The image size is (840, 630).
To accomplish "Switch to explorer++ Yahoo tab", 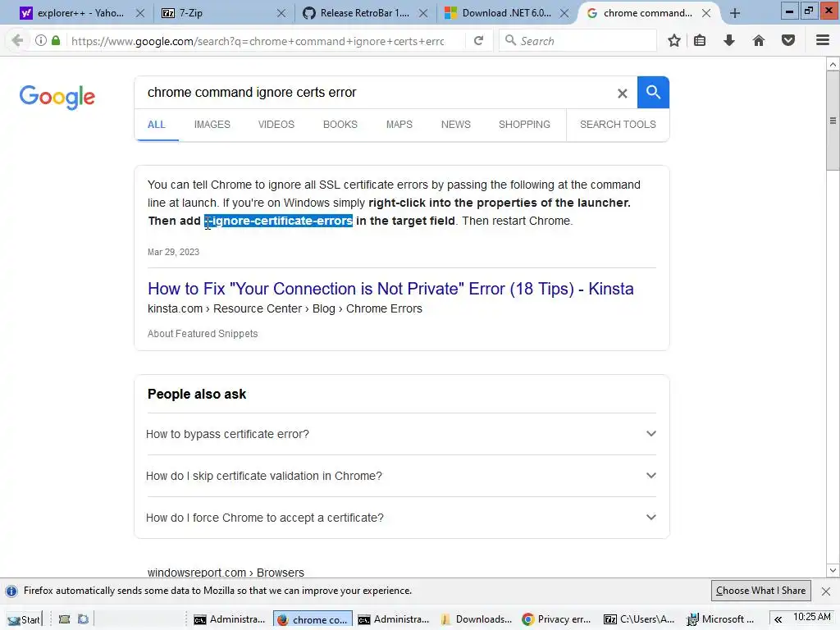I will (80, 13).
